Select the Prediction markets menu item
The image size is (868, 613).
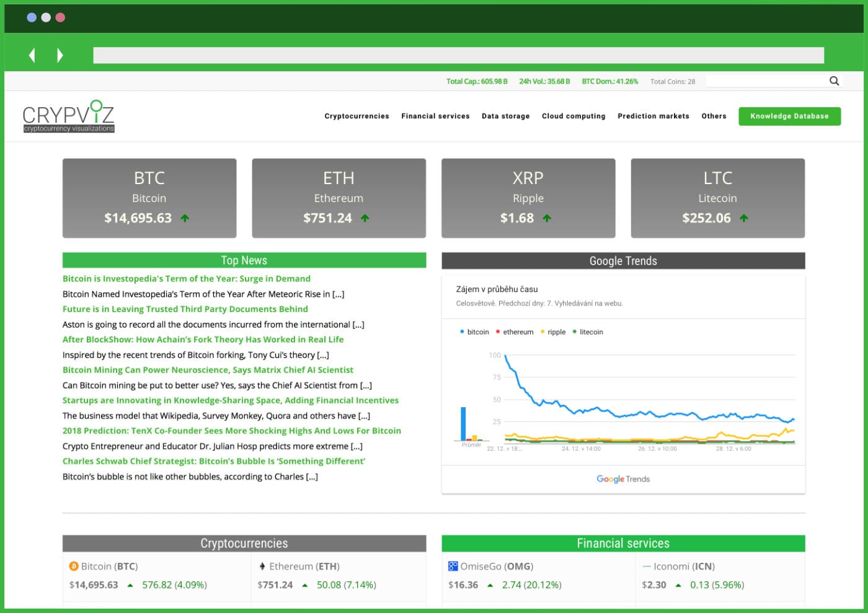pos(653,117)
